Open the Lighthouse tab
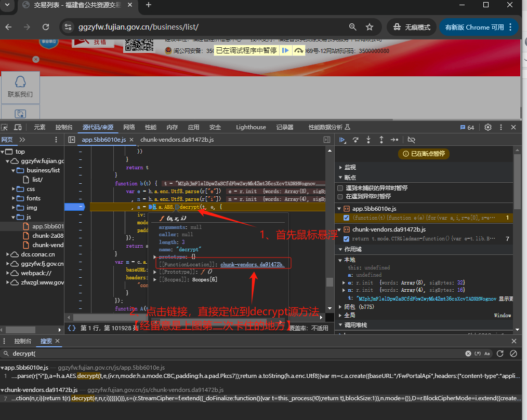Screen dimensions: 527x420 click(251, 127)
